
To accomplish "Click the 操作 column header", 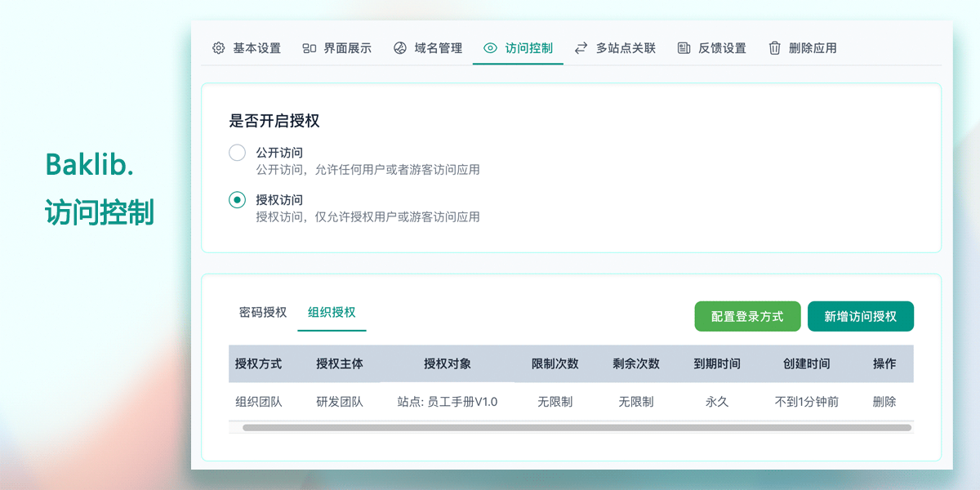I will (884, 363).
